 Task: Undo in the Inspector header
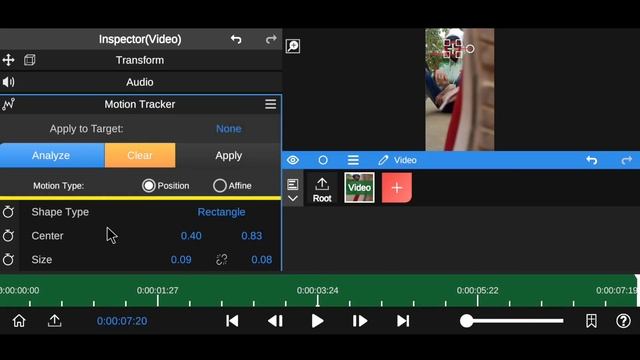coord(236,39)
